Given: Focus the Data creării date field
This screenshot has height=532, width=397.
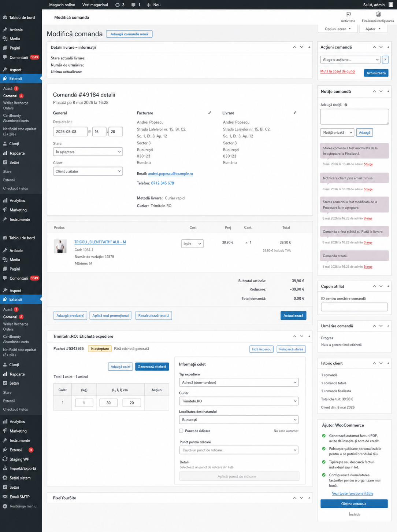Looking at the screenshot, I should tap(70, 132).
